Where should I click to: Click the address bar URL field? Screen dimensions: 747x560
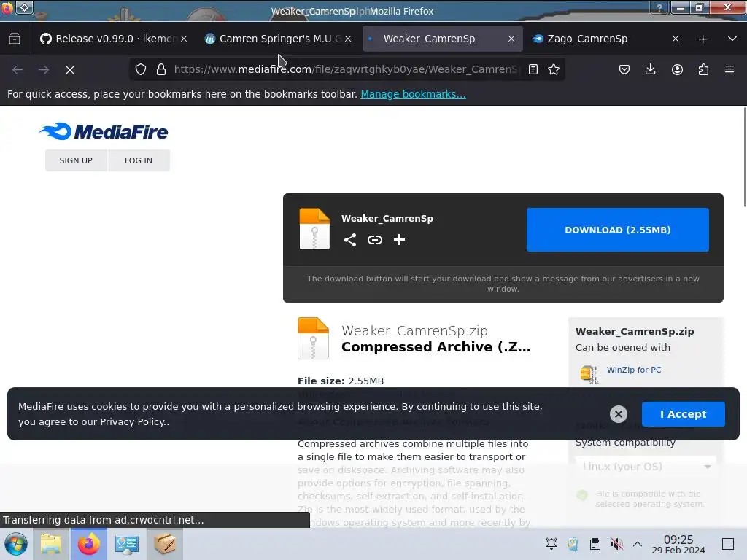347,69
